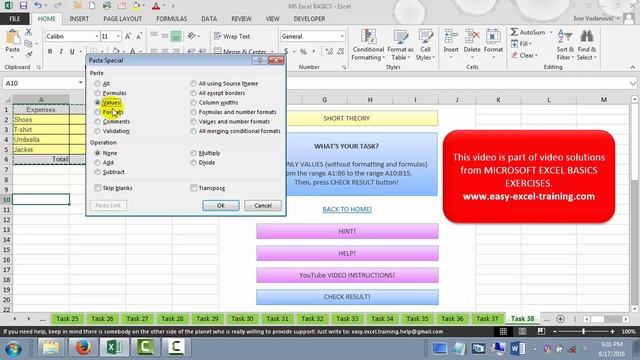
Task: Click the CHECK RESULT! button
Action: tap(347, 297)
